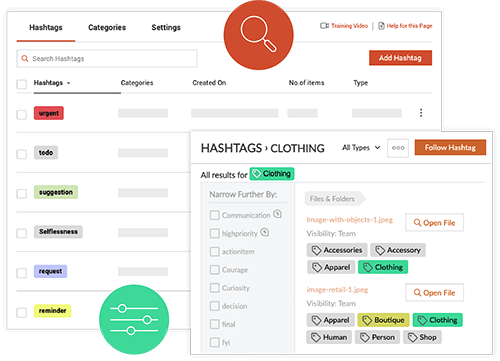Click the magnifier icon in Search Hashtags field
Screen dimensions: 500x361
coord(25,59)
